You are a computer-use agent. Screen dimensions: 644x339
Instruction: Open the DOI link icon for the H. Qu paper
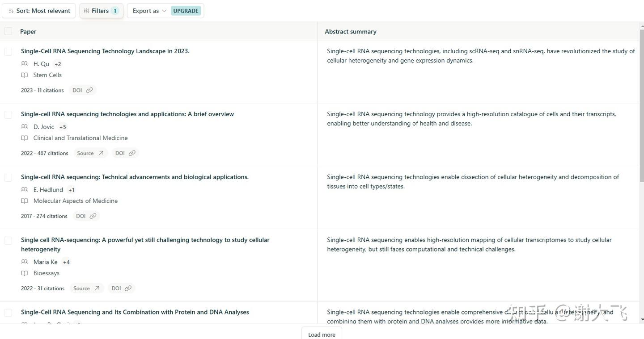point(89,90)
